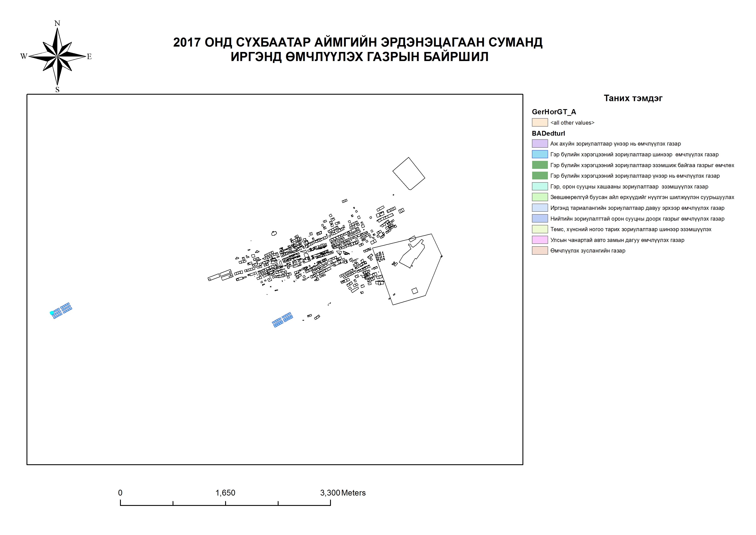Click the 'W' letter on the compass

point(24,56)
